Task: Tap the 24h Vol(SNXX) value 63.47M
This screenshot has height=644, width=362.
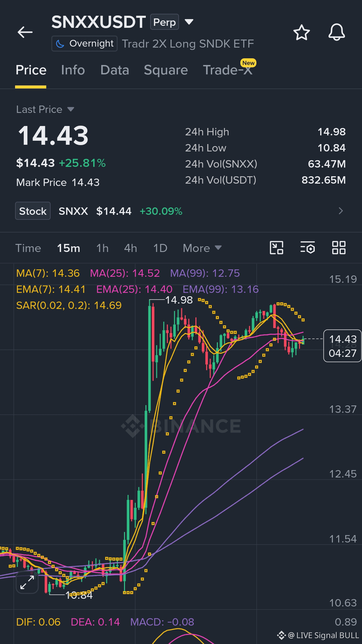Action: click(x=327, y=164)
